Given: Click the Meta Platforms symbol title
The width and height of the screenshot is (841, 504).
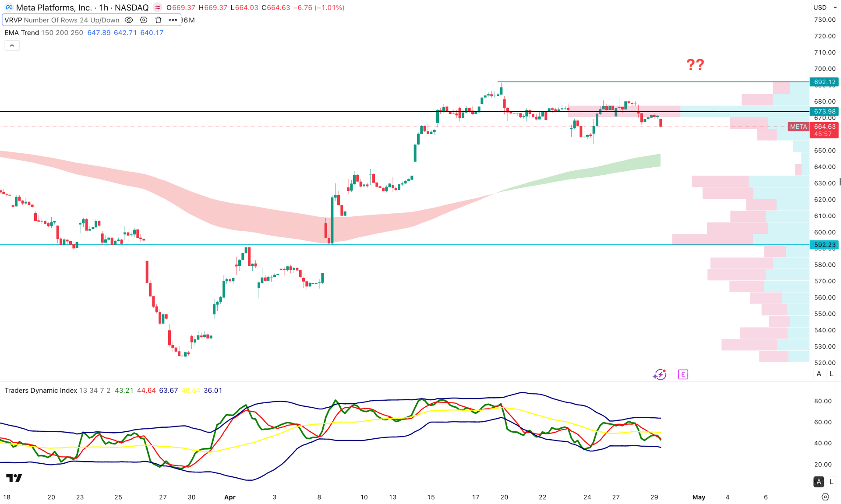Looking at the screenshot, I should point(54,7).
